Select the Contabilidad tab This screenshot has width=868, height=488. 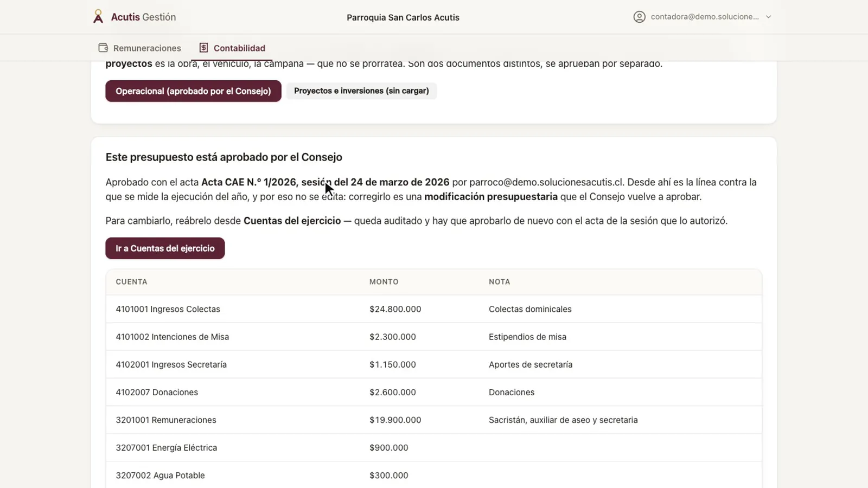pyautogui.click(x=232, y=48)
